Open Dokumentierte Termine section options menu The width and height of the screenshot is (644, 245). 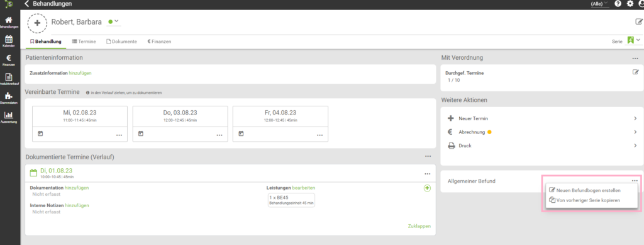tap(428, 156)
